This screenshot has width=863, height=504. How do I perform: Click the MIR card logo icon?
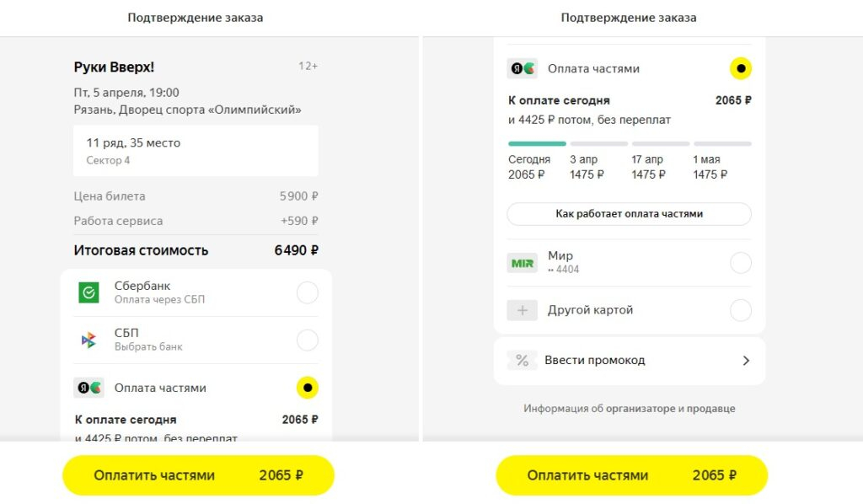[x=522, y=262]
